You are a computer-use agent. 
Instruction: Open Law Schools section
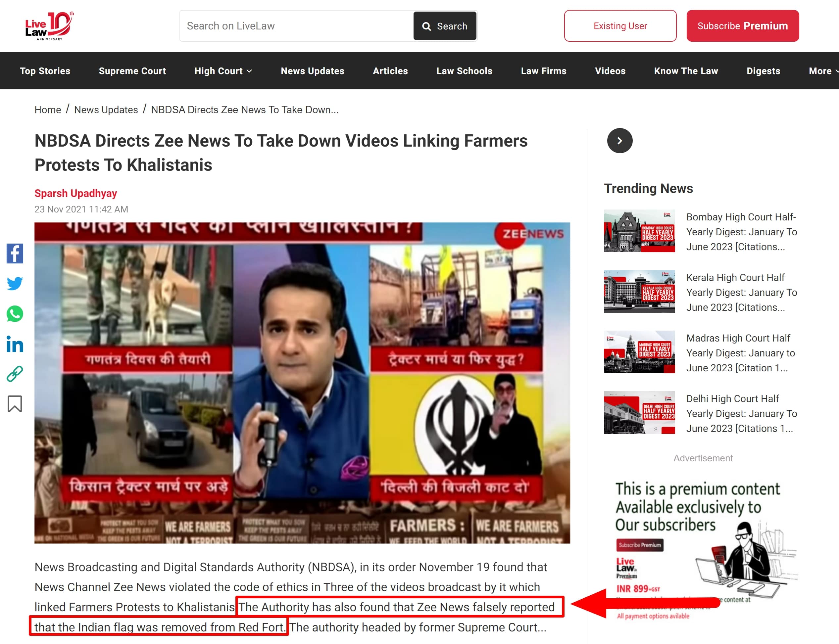point(465,71)
